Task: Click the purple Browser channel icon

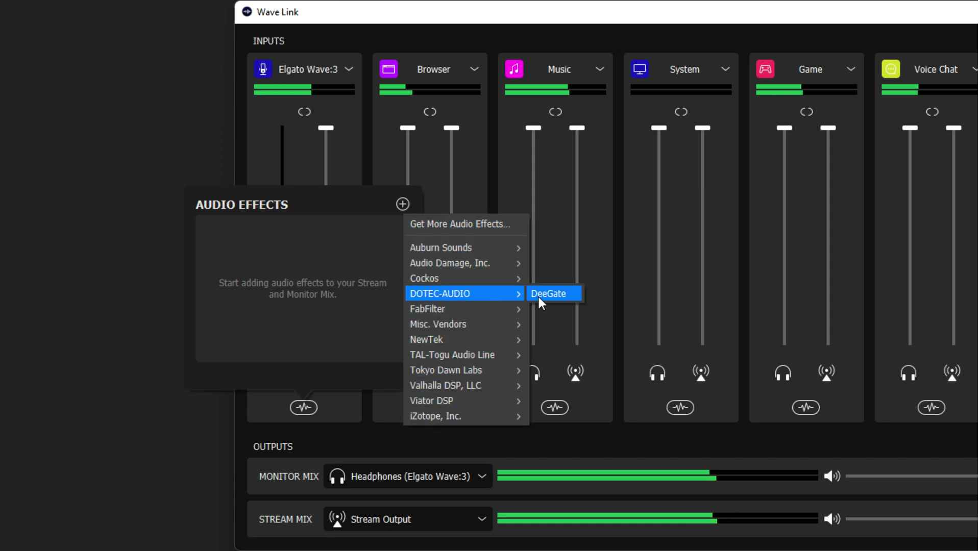Action: [388, 69]
